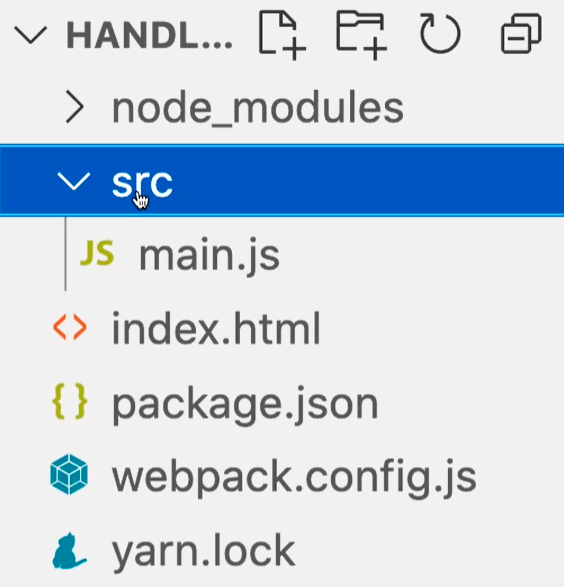The height and width of the screenshot is (587, 564).
Task: Open the package.json file
Action: tap(246, 405)
